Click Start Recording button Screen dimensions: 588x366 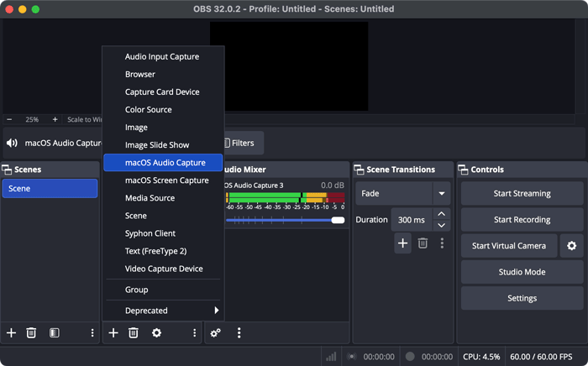coord(522,220)
